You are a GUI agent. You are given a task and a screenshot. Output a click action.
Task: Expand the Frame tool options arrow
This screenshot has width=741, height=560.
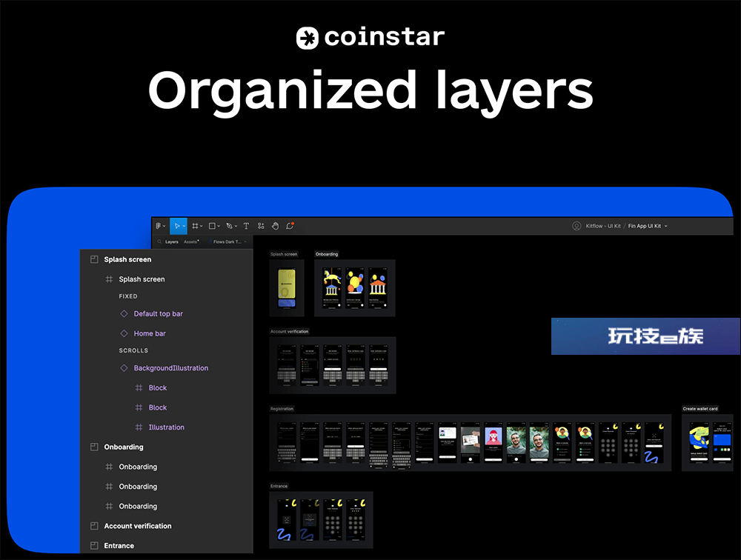tap(202, 227)
